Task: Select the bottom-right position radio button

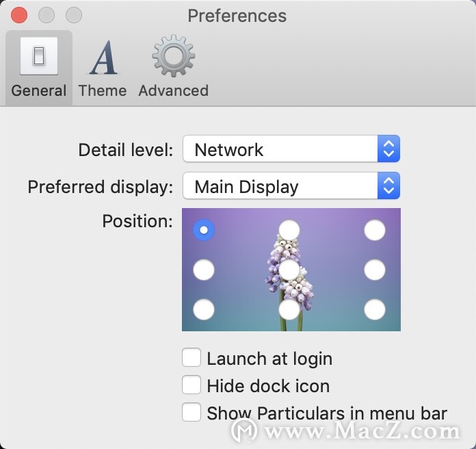Action: point(375,309)
